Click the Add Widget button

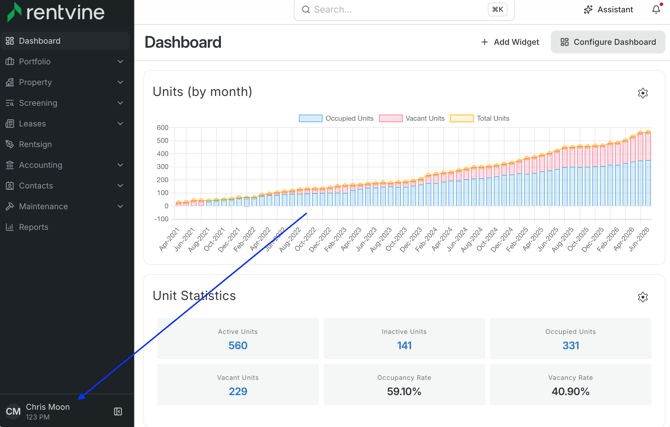(x=510, y=42)
